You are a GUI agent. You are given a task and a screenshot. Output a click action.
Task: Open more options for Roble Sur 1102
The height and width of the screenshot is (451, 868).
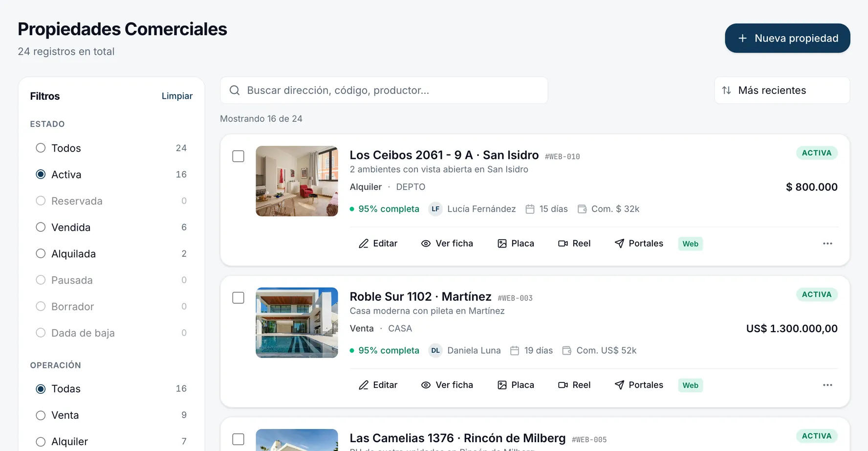tap(827, 385)
